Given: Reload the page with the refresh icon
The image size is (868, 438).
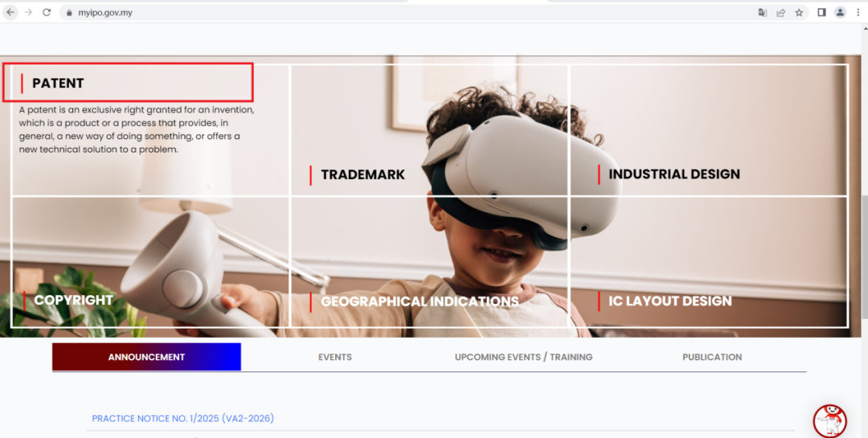Looking at the screenshot, I should 47,12.
